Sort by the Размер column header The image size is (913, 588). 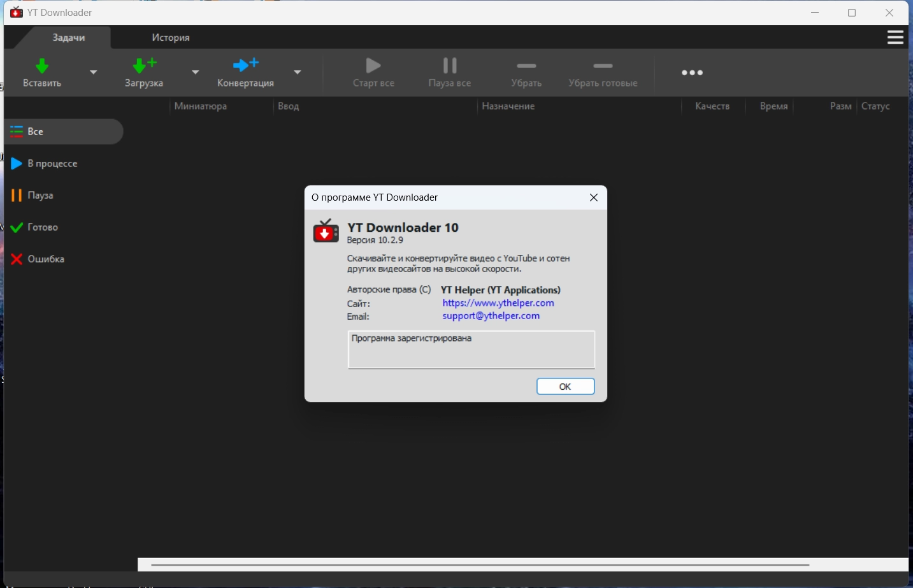(840, 106)
